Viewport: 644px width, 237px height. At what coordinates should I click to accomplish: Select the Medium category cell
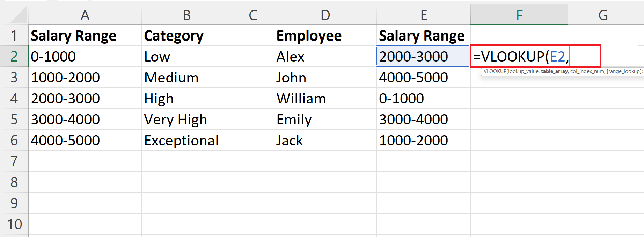[187, 77]
